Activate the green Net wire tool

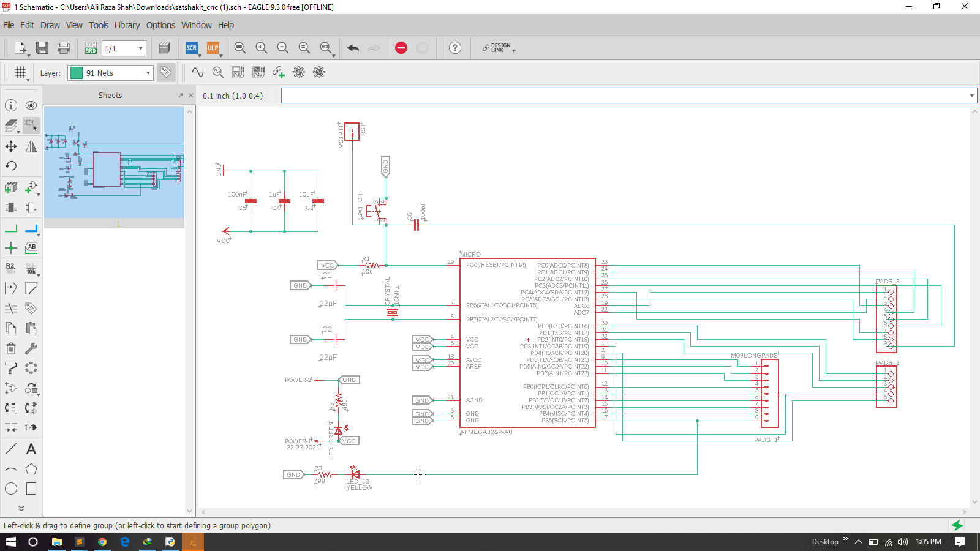pos(11,229)
